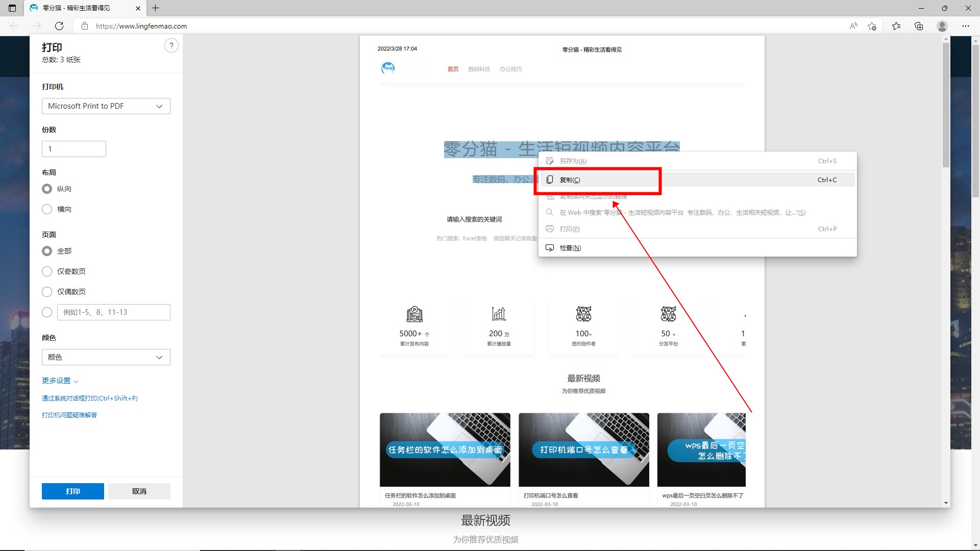Select the even pages only 仅偶数页 option
Image resolution: width=980 pixels, height=551 pixels.
point(47,292)
